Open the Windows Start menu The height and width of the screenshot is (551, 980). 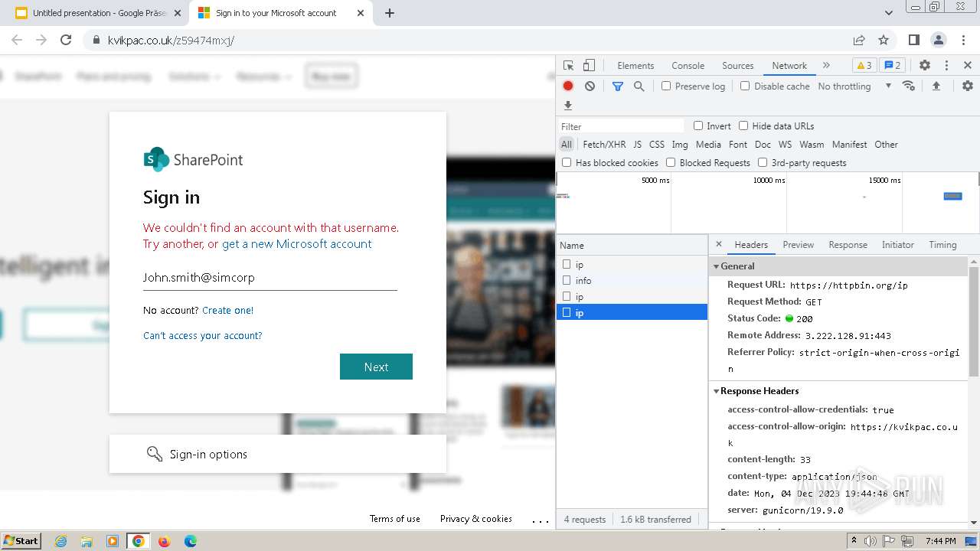(21, 541)
